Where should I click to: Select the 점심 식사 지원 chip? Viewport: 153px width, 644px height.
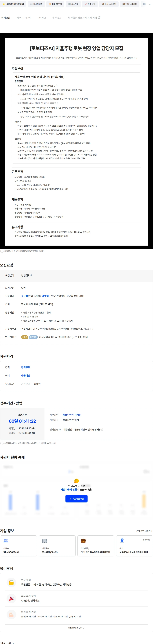pos(109,4)
